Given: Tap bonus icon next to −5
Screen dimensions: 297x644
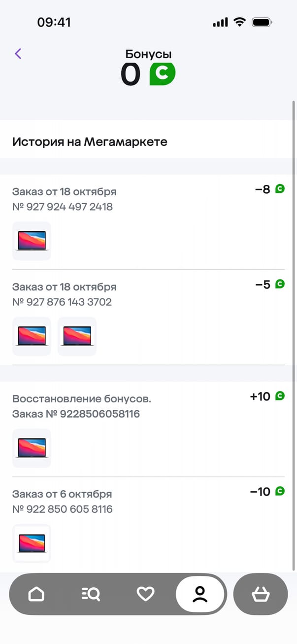Looking at the screenshot, I should 280,284.
